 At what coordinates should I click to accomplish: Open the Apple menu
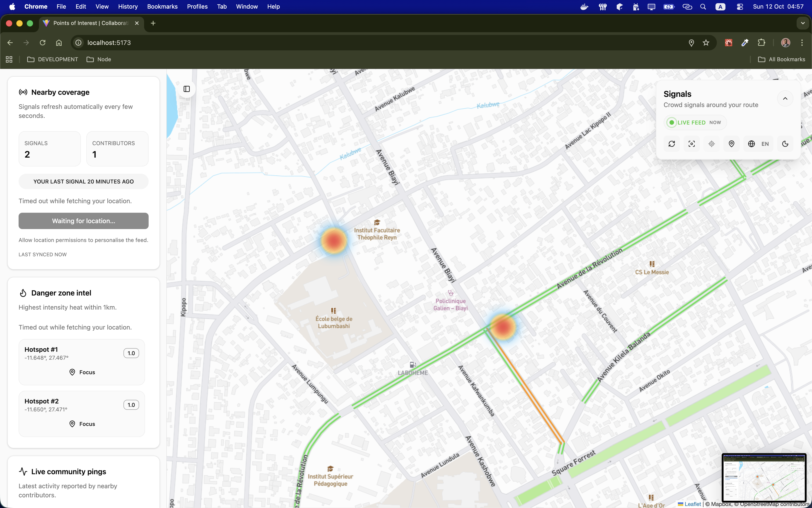(x=12, y=6)
